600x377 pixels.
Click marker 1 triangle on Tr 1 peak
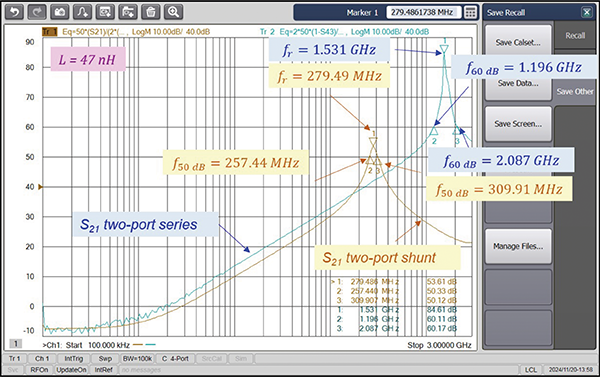coord(373,142)
